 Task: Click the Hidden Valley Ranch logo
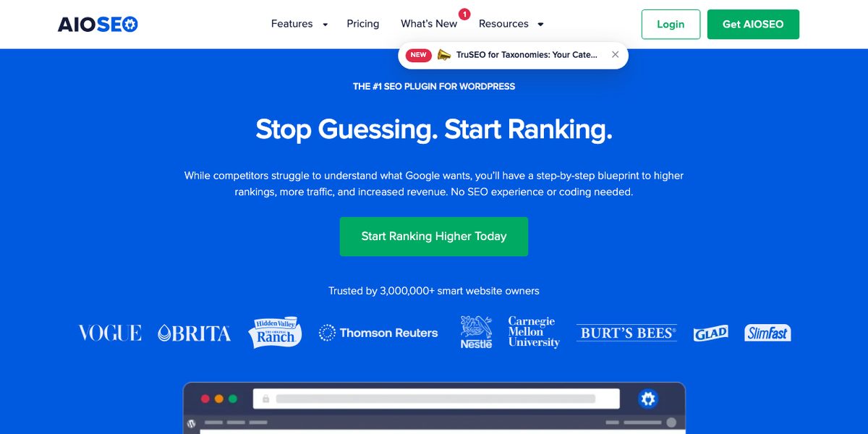click(275, 333)
